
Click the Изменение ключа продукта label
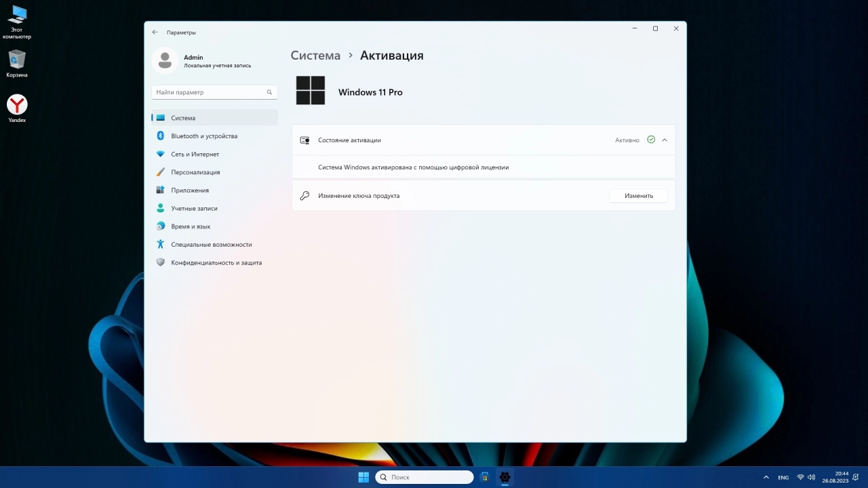359,196
